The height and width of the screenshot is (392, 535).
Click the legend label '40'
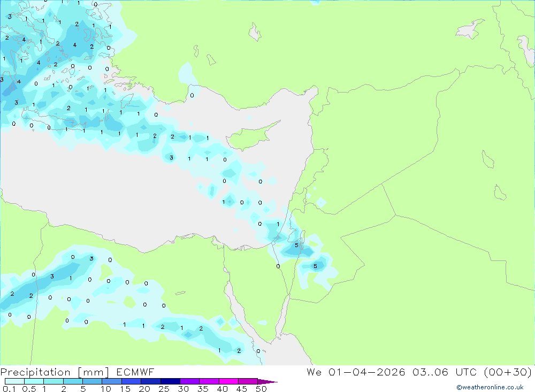222,389
